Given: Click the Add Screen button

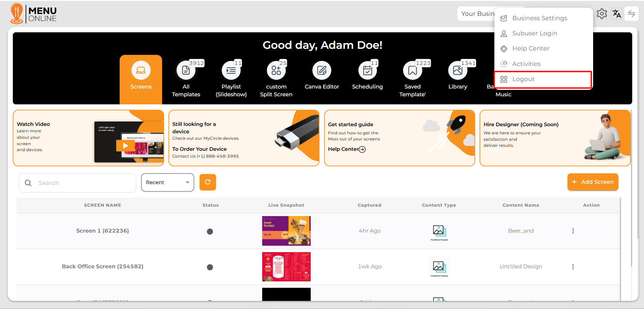Looking at the screenshot, I should coord(593,182).
